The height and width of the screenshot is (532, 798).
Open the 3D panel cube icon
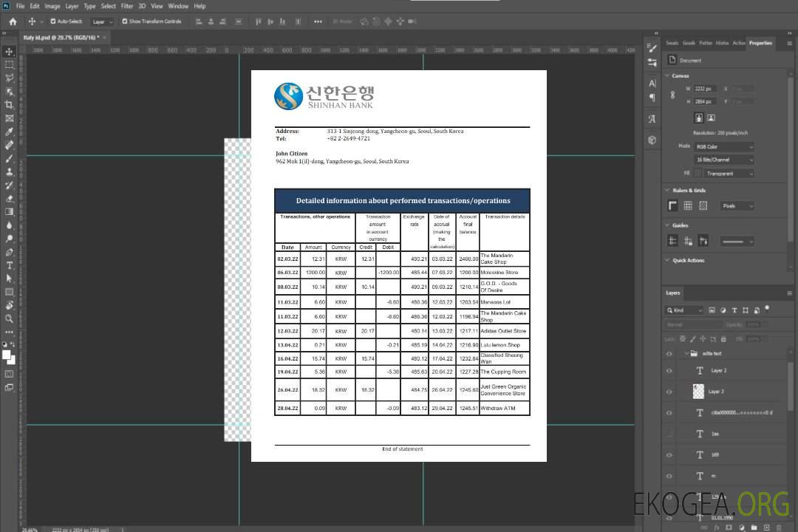click(652, 140)
